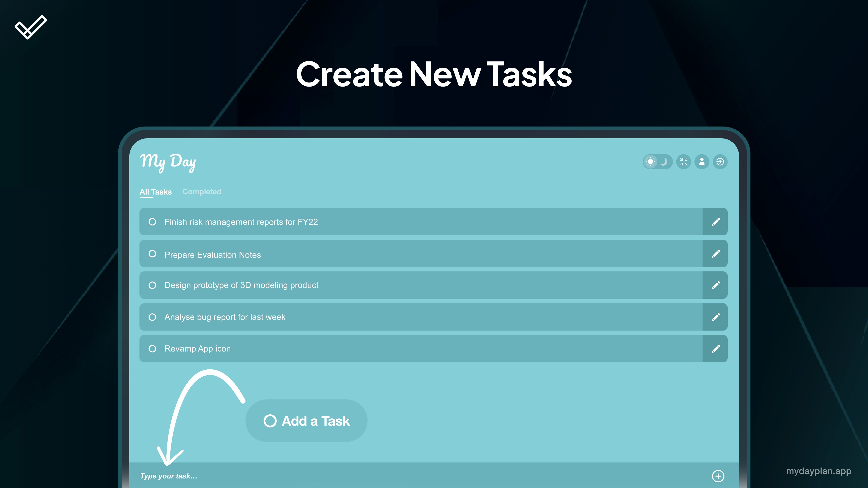Complete the Design prototype of 3D modeling task
868x488 pixels.
(x=152, y=285)
